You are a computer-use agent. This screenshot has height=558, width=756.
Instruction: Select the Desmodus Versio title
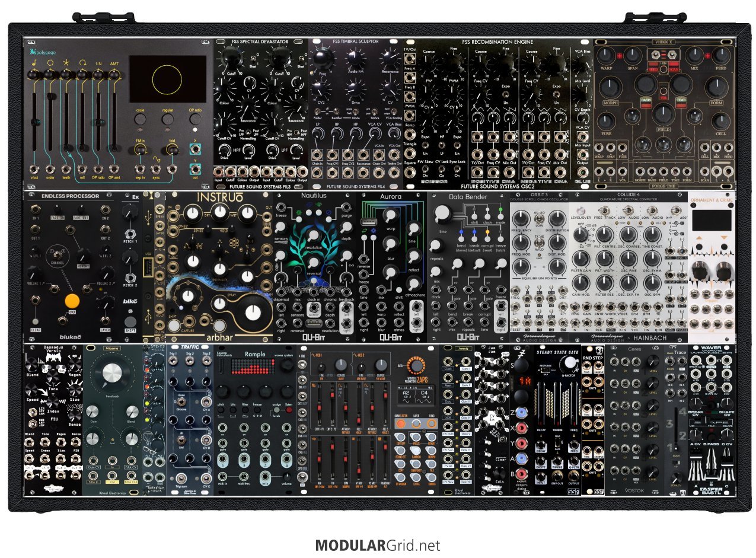click(x=53, y=349)
